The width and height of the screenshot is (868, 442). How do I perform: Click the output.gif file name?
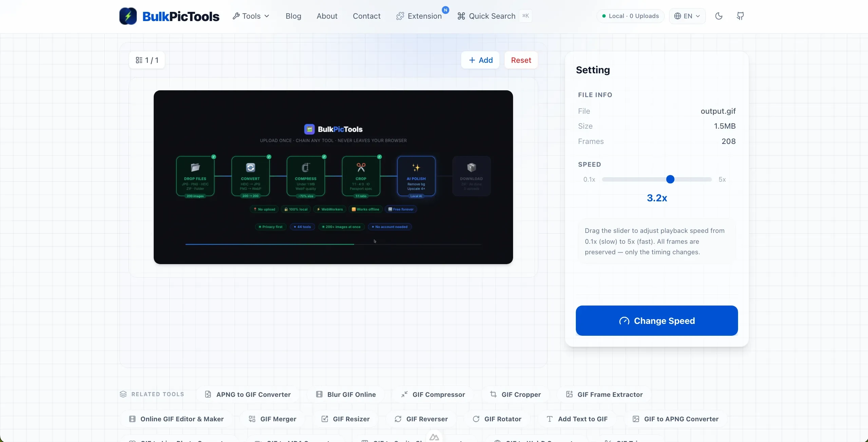point(718,111)
